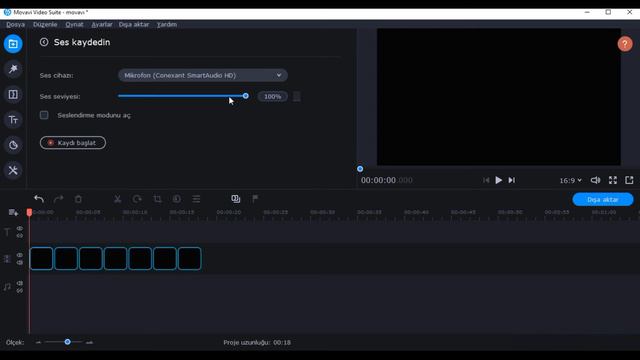Open clip properties list icon

coord(196,199)
